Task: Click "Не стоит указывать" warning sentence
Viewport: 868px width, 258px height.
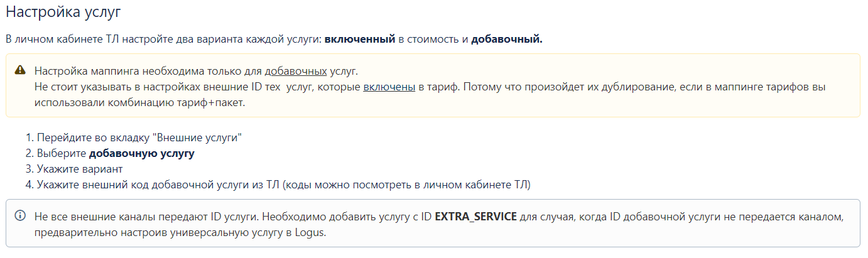Action: [82, 87]
